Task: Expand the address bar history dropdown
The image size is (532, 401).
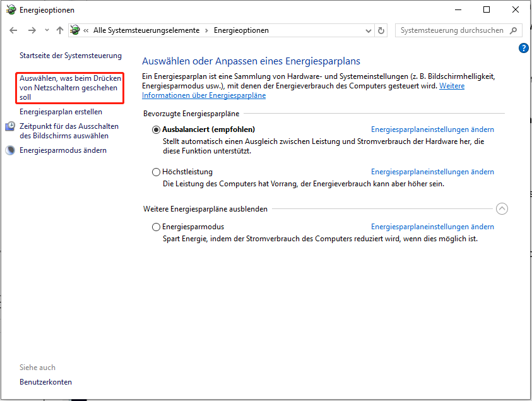Action: [x=369, y=30]
